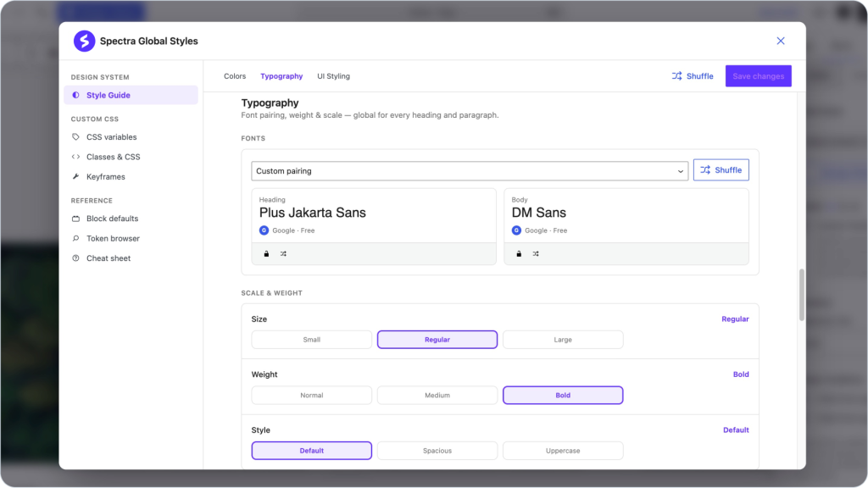Viewport: 868px width, 488px height.
Task: Set Weight to Medium
Action: pyautogui.click(x=437, y=395)
